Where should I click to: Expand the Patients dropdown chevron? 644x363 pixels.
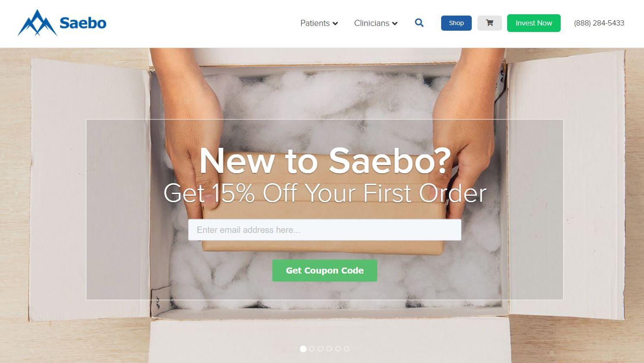335,23
